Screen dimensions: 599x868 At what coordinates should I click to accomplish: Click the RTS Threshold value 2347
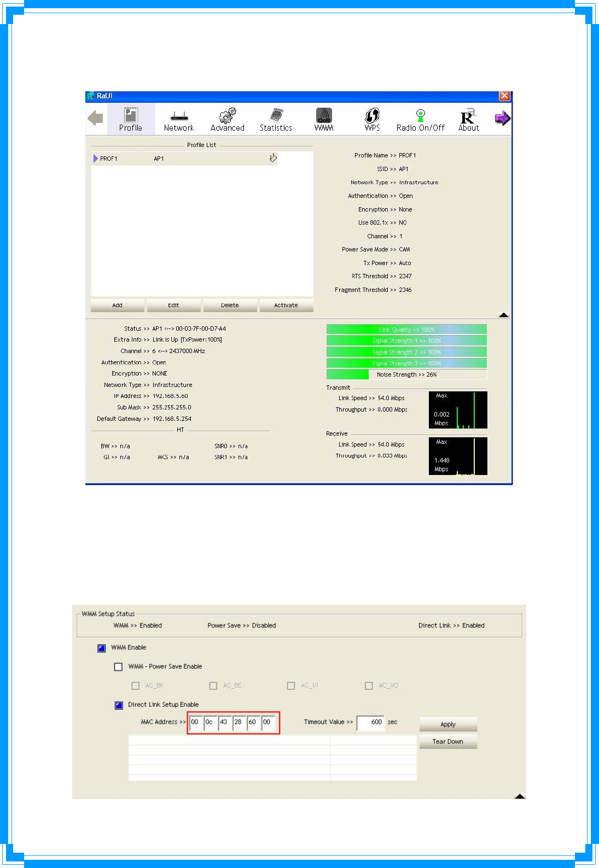[x=405, y=276]
